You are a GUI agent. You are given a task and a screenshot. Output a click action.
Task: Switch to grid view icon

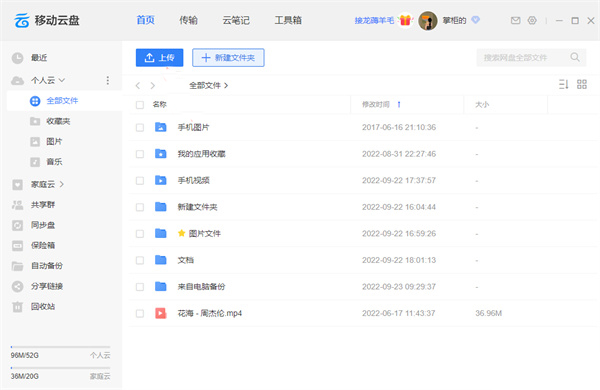coord(582,84)
